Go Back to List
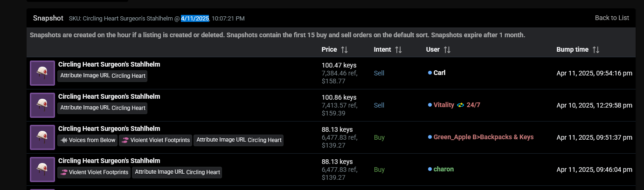Image resolution: width=644 pixels, height=190 pixels. [x=612, y=18]
